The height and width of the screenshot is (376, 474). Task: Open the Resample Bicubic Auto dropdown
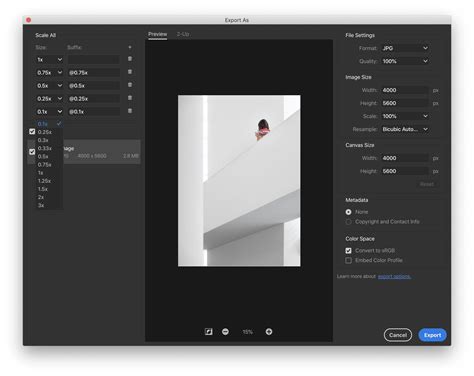[x=405, y=129]
